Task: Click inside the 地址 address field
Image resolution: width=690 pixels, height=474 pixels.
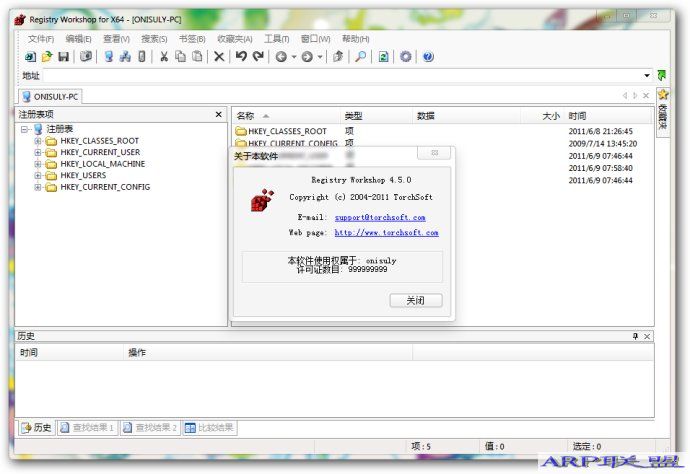Action: coord(342,76)
